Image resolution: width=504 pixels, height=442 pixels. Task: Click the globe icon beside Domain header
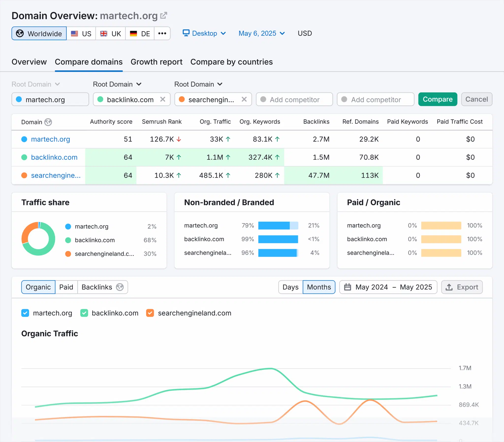point(48,122)
